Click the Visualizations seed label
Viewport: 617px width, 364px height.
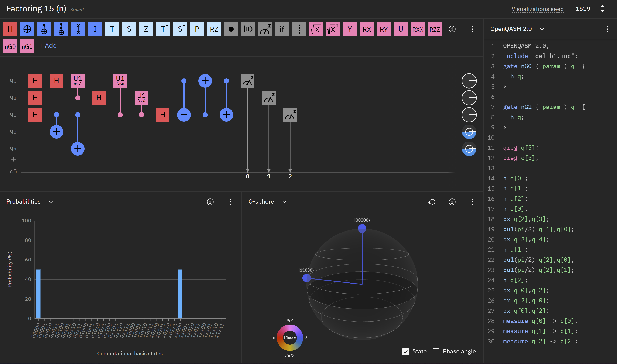click(x=538, y=9)
